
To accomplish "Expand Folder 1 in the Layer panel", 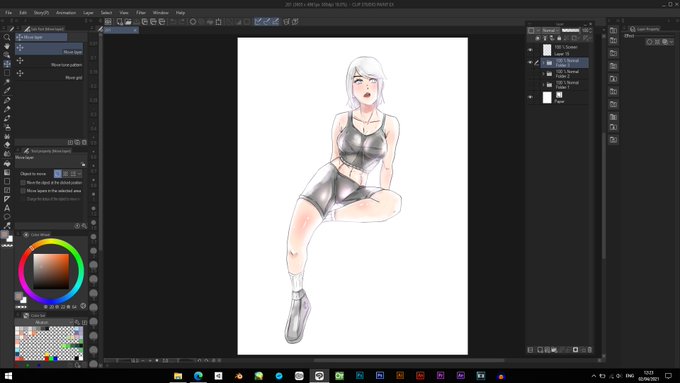I will pos(543,85).
